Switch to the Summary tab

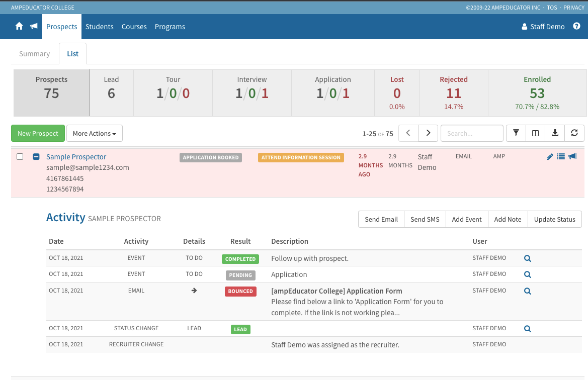pos(35,54)
